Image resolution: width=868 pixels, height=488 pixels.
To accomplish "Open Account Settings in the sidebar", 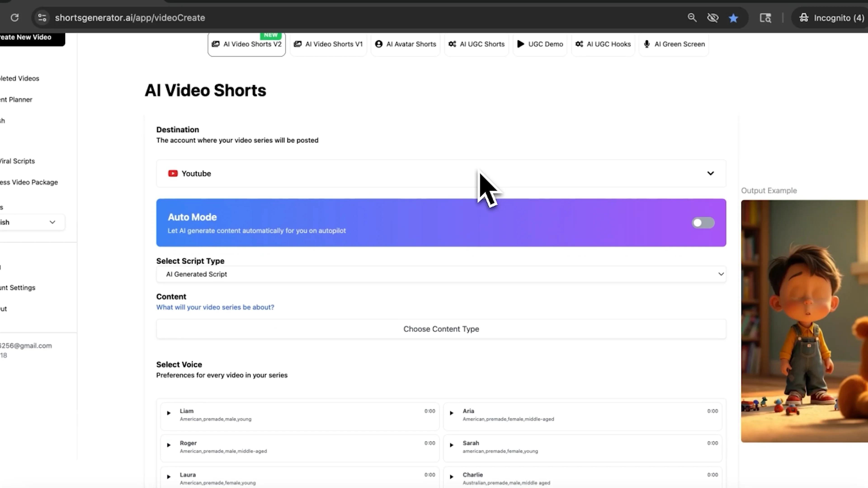I will [18, 288].
